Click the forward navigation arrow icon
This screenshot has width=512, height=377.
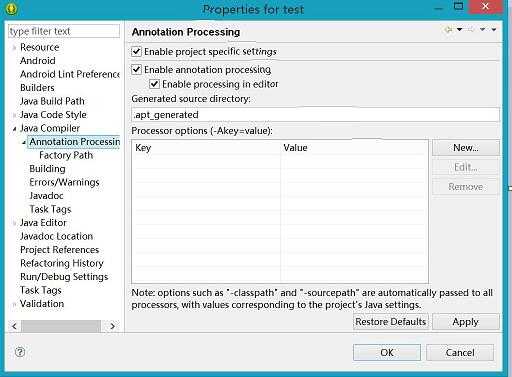pos(471,30)
